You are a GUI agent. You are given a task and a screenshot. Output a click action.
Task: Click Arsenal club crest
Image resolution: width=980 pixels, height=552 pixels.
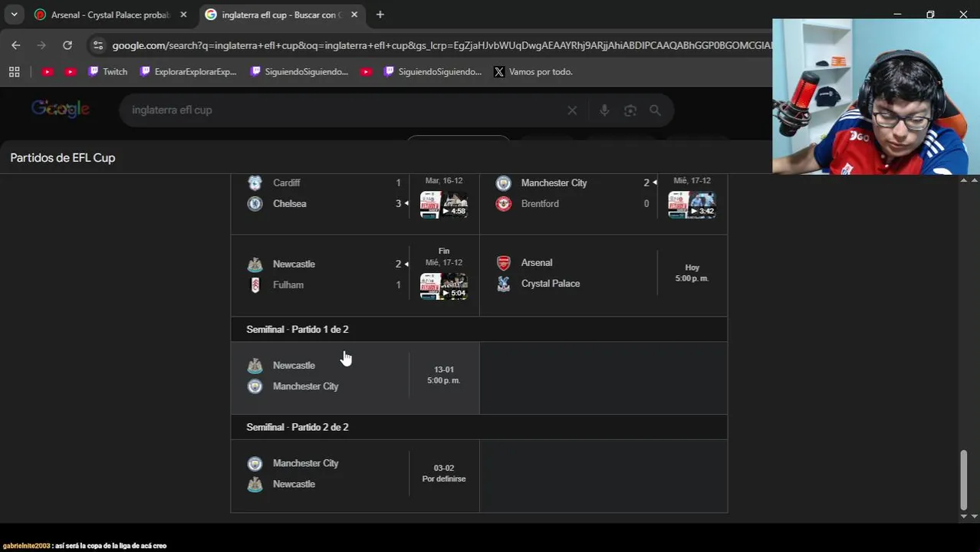[503, 263]
